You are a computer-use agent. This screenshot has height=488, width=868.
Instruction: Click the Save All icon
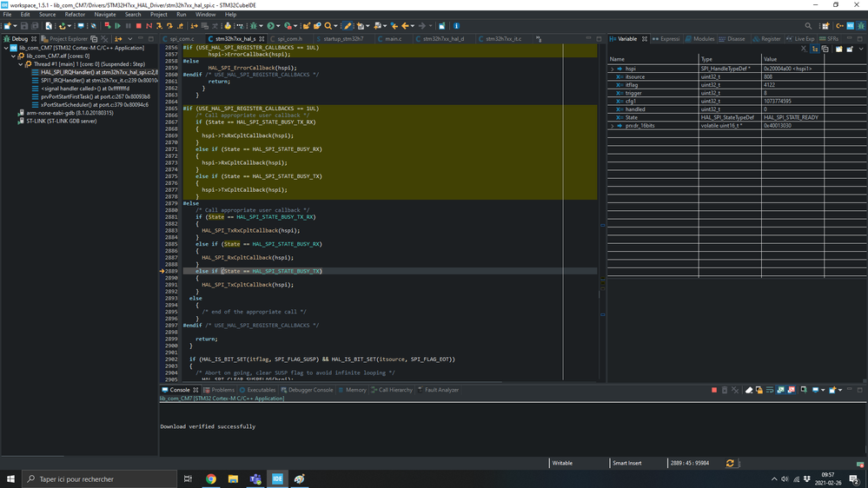tap(35, 26)
